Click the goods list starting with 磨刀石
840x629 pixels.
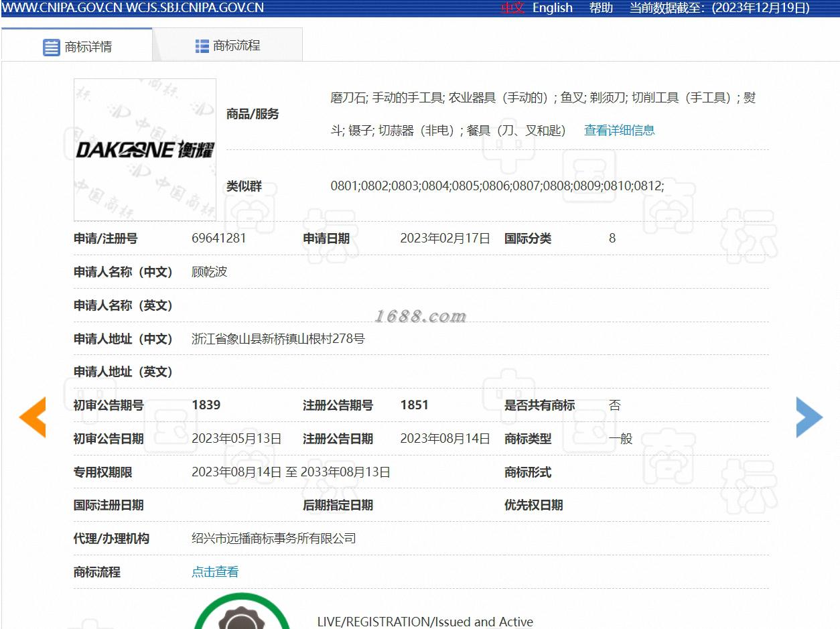click(x=543, y=114)
